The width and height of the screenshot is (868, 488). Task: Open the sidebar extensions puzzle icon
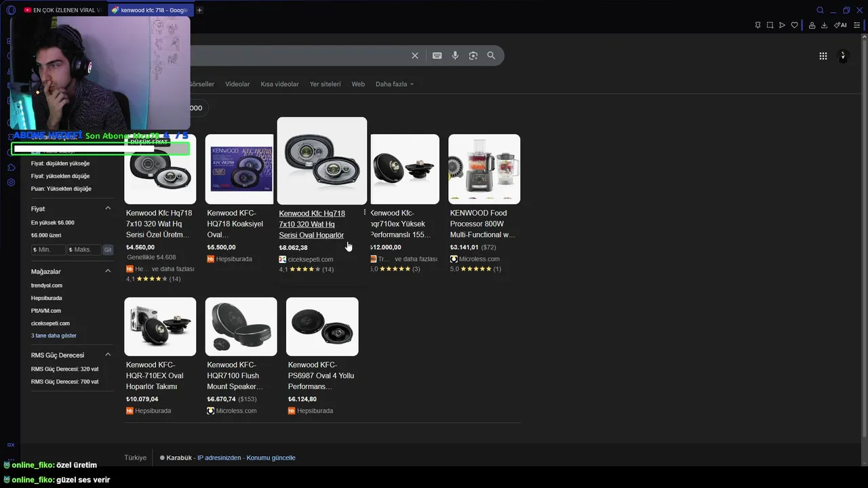(x=11, y=167)
